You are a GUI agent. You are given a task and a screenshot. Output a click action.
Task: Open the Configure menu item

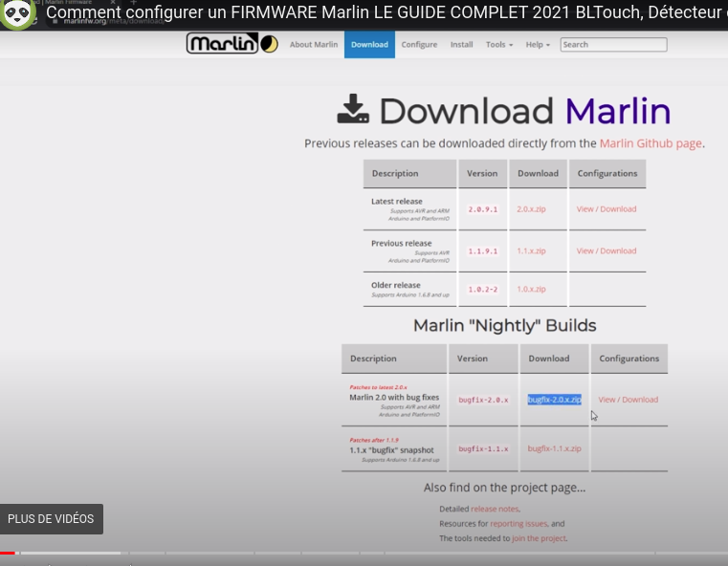tap(419, 45)
